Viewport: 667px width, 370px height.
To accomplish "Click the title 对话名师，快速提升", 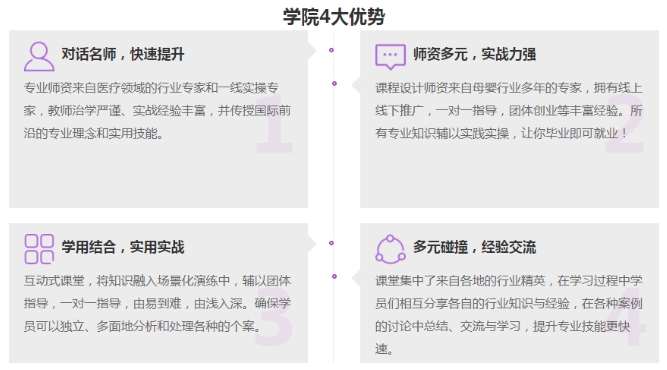I will pyautogui.click(x=123, y=54).
